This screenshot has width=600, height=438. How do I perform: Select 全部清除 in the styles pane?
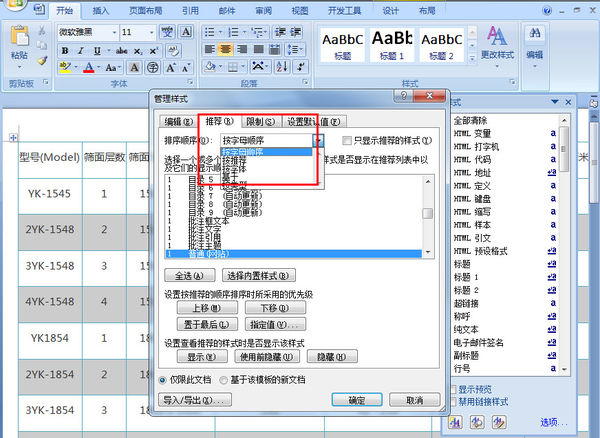pyautogui.click(x=470, y=121)
